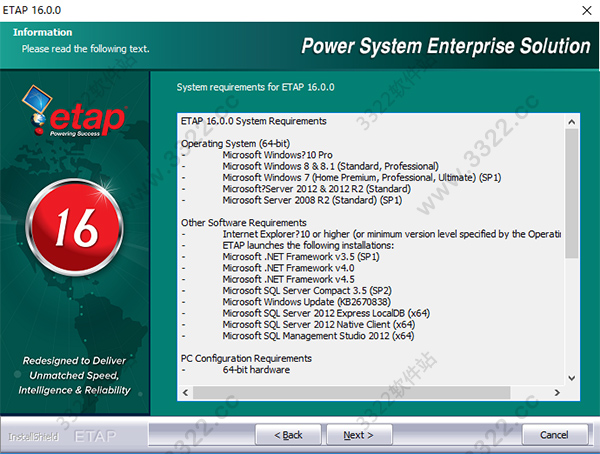This screenshot has width=600, height=454.
Task: Click the 'Operating System (64-bit)' line
Action: [235, 144]
